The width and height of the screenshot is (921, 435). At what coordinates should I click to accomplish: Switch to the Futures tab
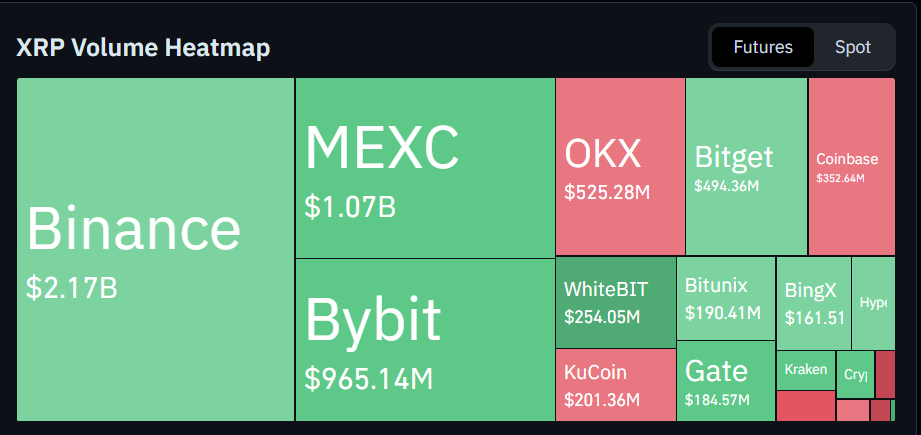pyautogui.click(x=762, y=47)
